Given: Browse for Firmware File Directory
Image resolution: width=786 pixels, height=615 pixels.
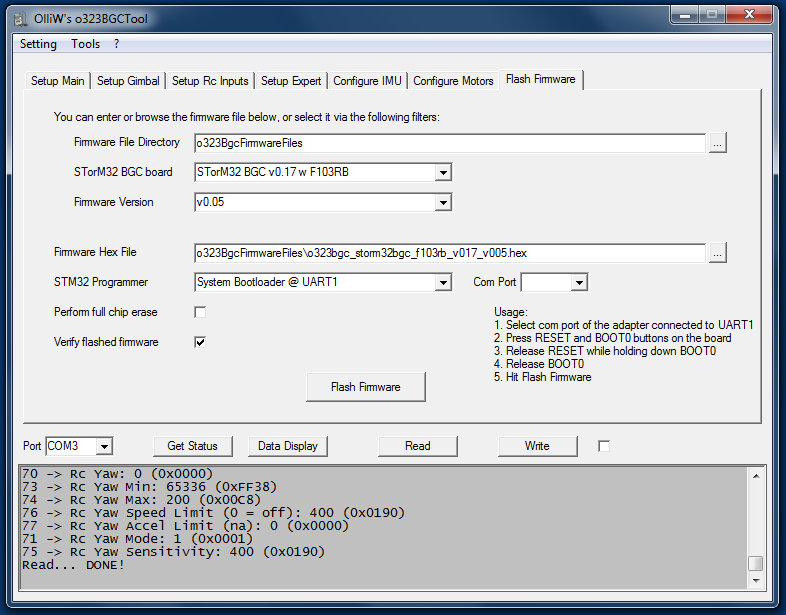Looking at the screenshot, I should [717, 143].
